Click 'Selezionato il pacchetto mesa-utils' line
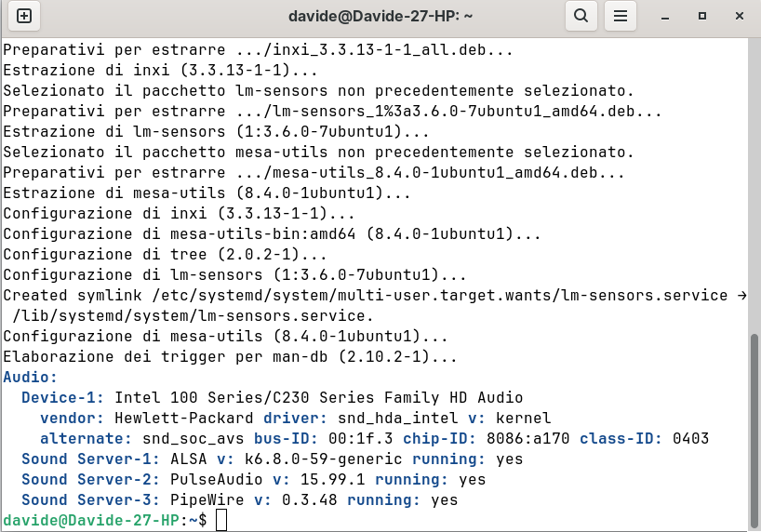The image size is (761, 532). pos(318,152)
